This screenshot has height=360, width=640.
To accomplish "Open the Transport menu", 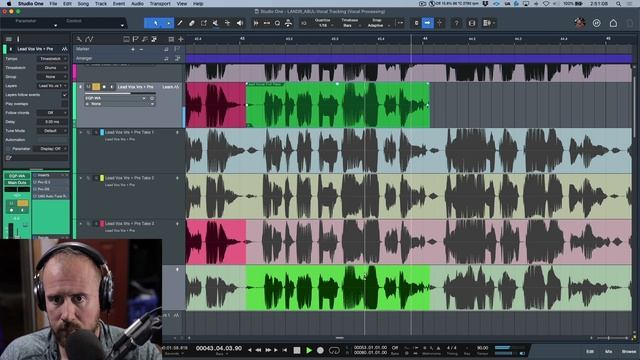I will point(160,3).
